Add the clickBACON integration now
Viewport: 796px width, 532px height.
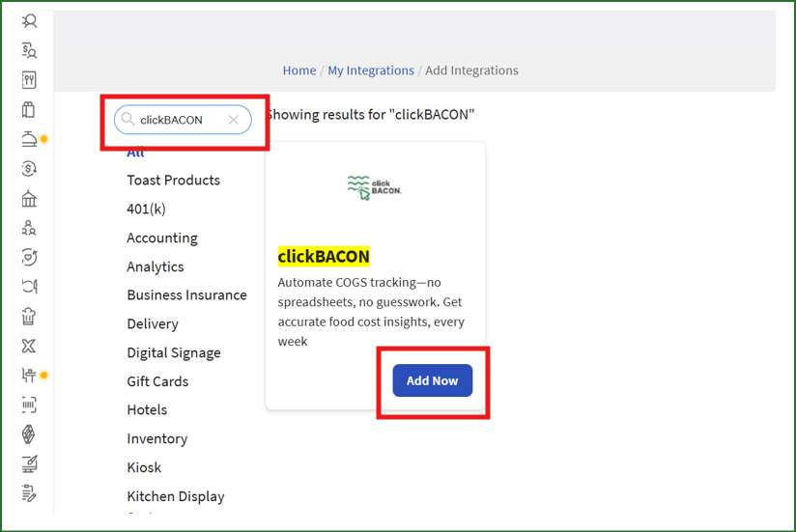click(433, 380)
